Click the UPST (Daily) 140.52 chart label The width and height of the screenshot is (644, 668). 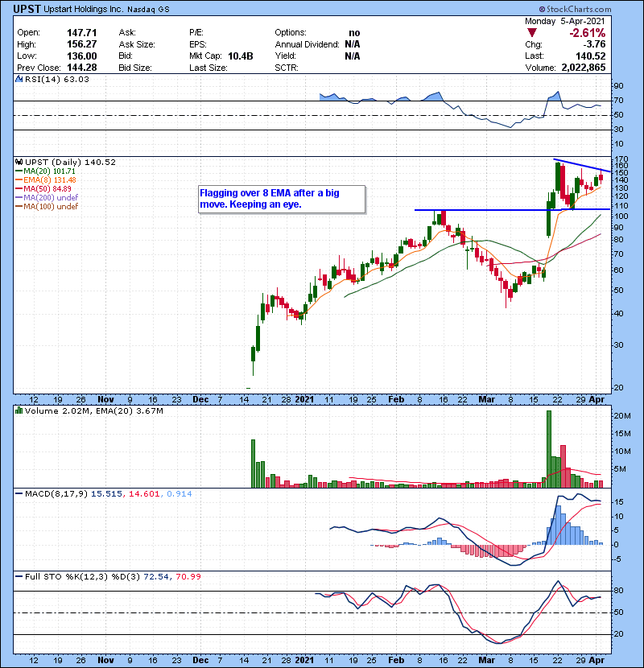point(70,162)
